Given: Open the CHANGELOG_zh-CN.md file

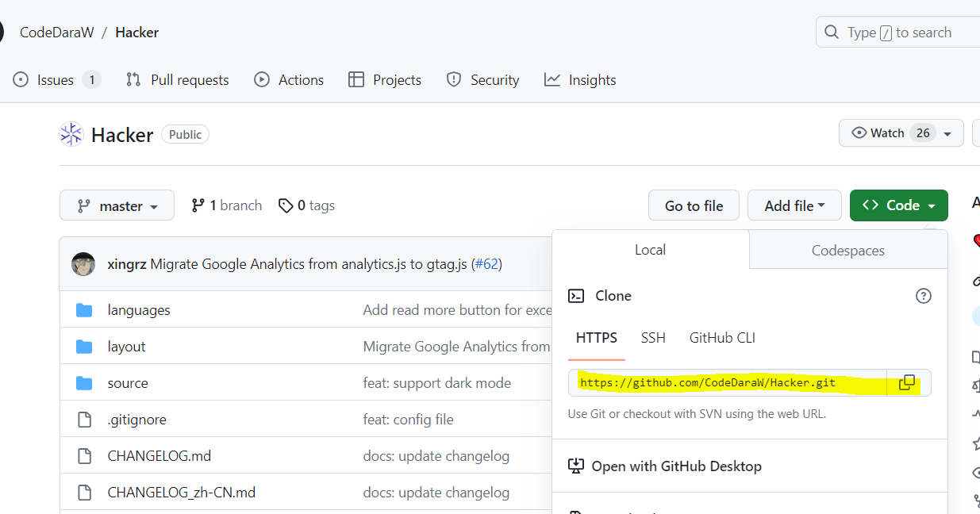Looking at the screenshot, I should pyautogui.click(x=182, y=493).
